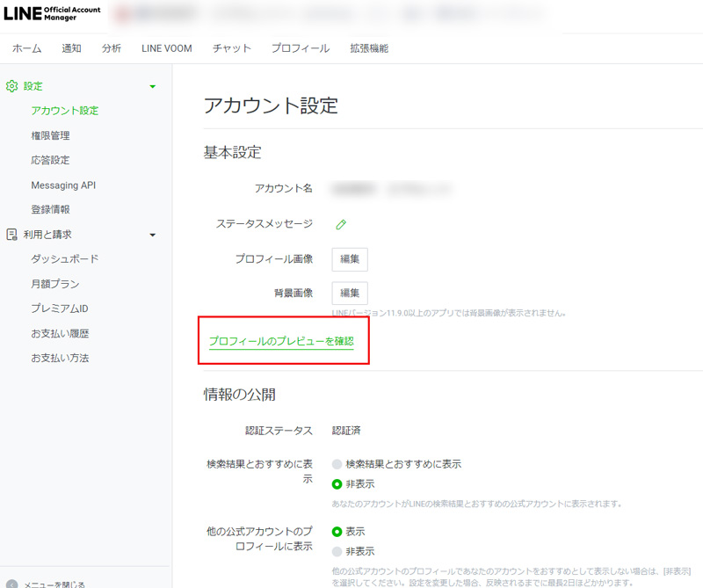This screenshot has height=588, width=703.
Task: Edit status message with the pencil icon
Action: pyautogui.click(x=341, y=224)
